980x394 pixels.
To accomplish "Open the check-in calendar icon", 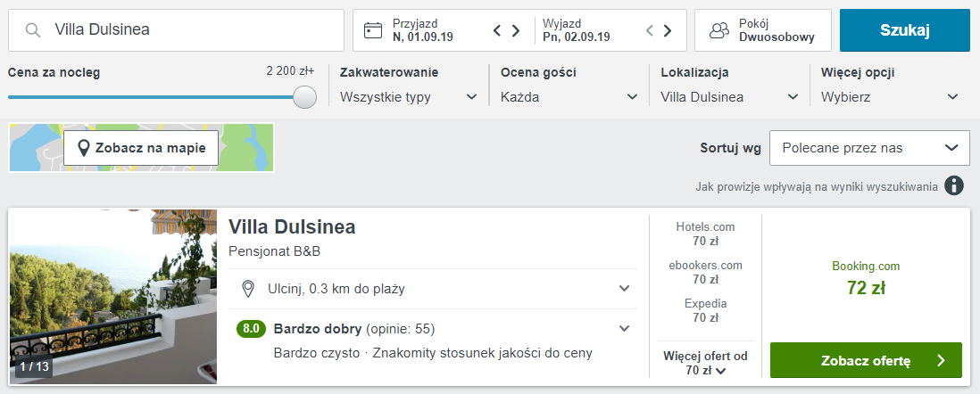I will point(373,30).
